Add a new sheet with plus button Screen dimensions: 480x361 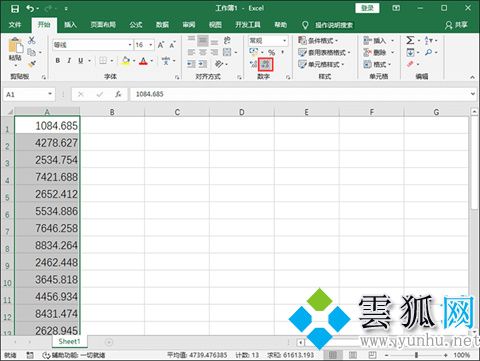(x=109, y=342)
